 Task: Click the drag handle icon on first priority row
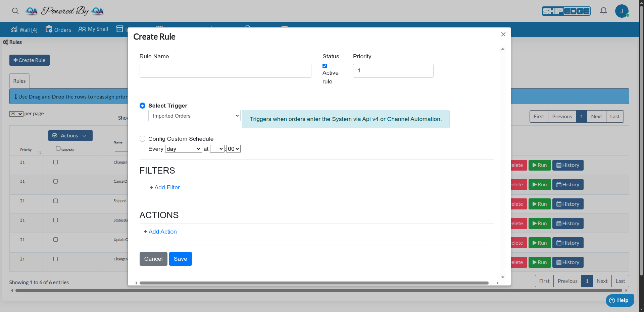(x=21, y=162)
